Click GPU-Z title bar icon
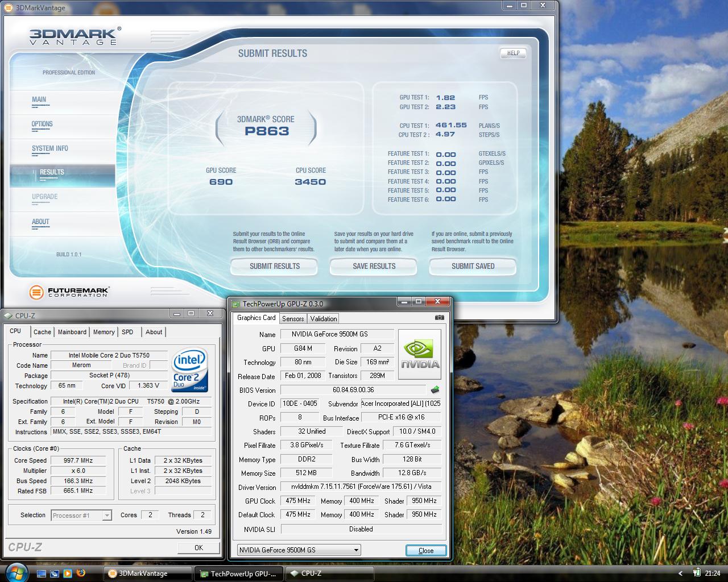728x582 pixels. 236,304
